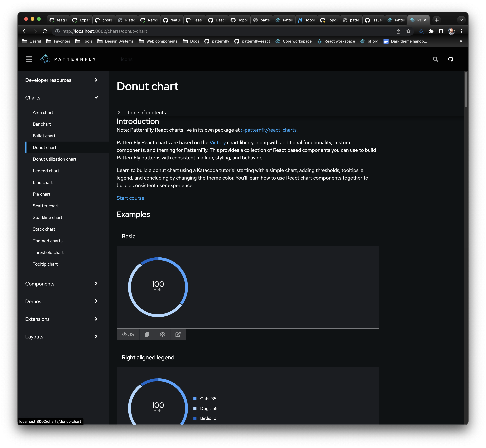Open the Pie chart nav item
Image resolution: width=486 pixels, height=448 pixels.
(x=41, y=194)
